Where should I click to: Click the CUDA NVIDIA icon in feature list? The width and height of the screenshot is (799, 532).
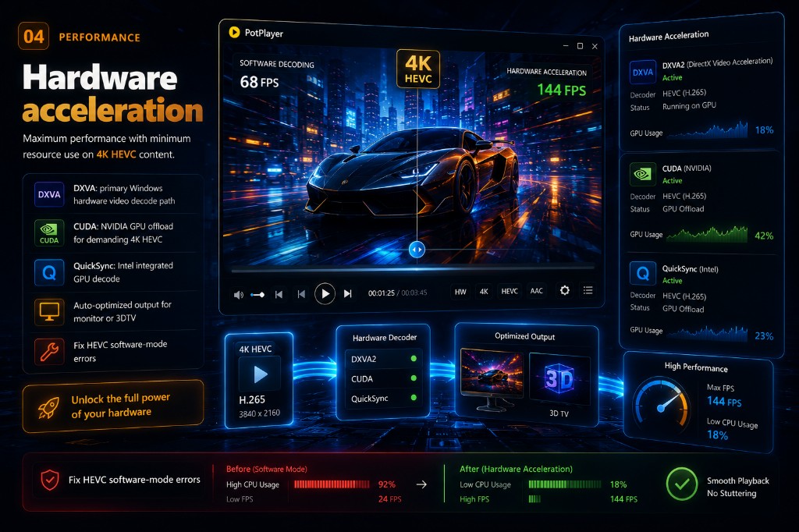49,232
